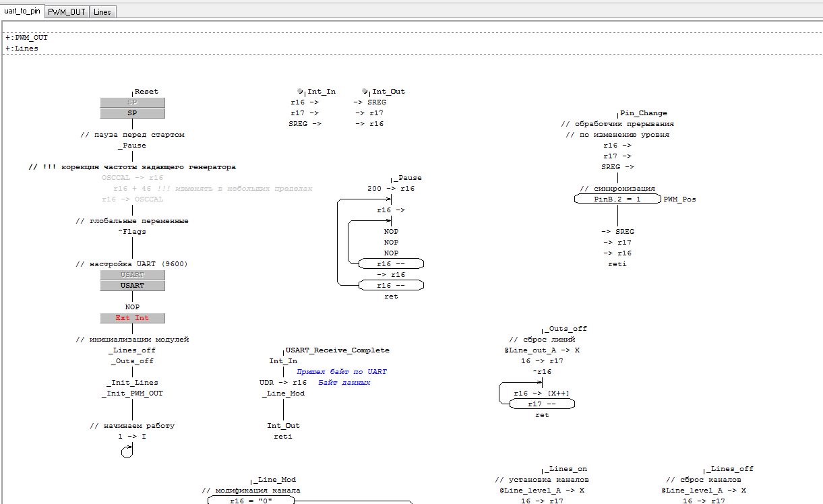Click the '+:PWM_OUT' include line

[27, 38]
